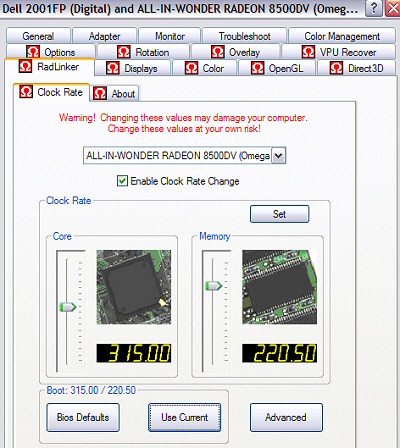Viewport: 400px width, 448px height.
Task: Click the Omega icon on VPU Recover tab
Action: (308, 52)
